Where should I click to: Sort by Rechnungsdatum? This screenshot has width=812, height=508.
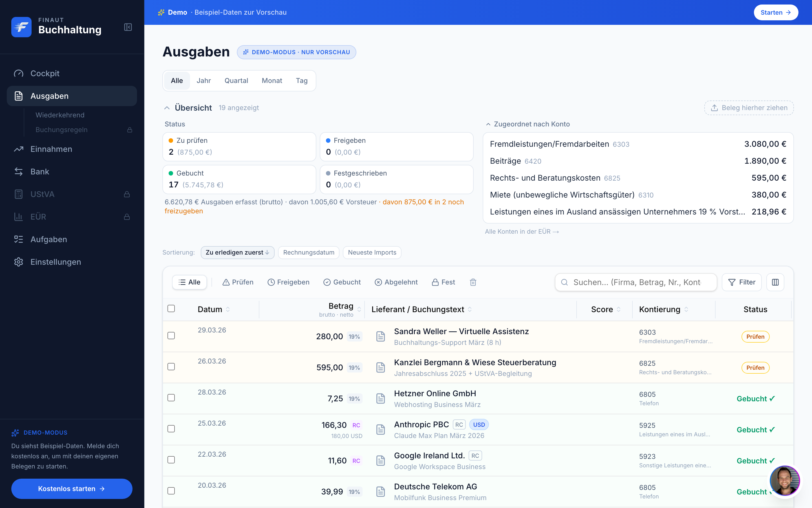click(x=309, y=252)
